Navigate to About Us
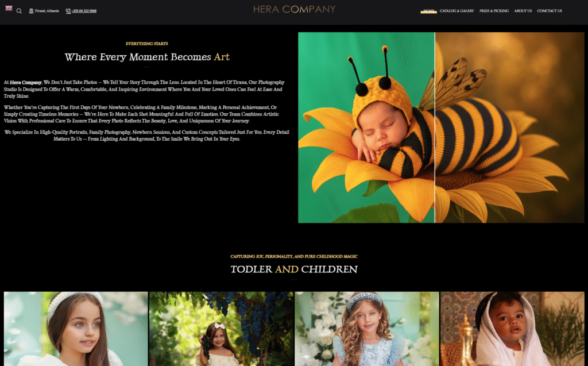This screenshot has height=366, width=588. coord(523,11)
